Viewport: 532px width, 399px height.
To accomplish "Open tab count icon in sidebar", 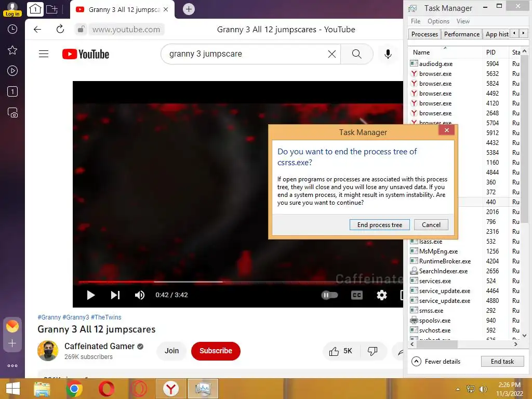I will pyautogui.click(x=12, y=91).
